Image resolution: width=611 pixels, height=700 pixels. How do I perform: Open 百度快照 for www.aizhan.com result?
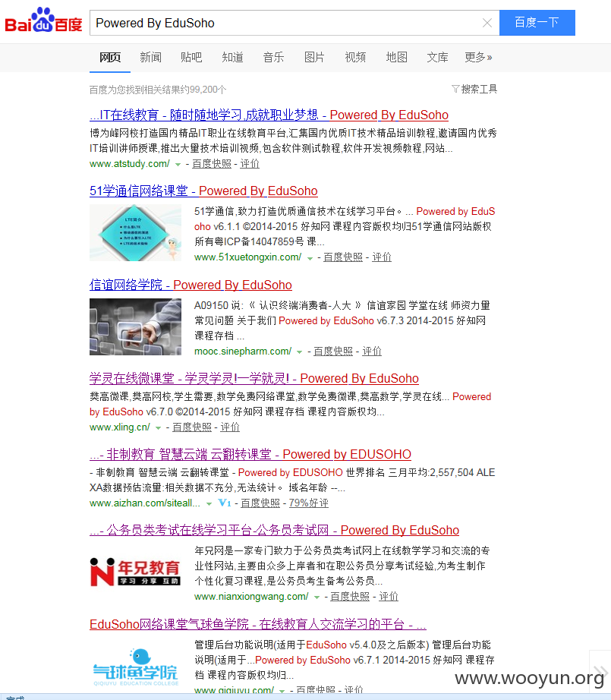click(260, 503)
